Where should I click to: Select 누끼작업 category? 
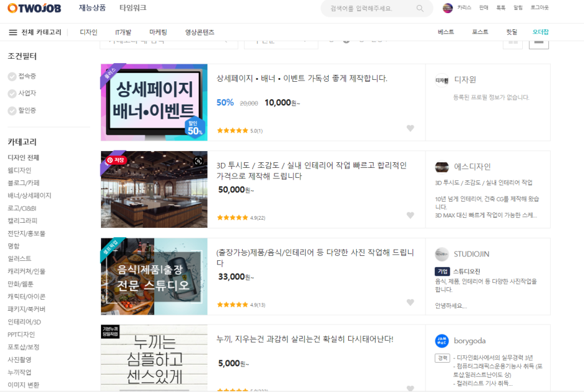click(x=19, y=372)
